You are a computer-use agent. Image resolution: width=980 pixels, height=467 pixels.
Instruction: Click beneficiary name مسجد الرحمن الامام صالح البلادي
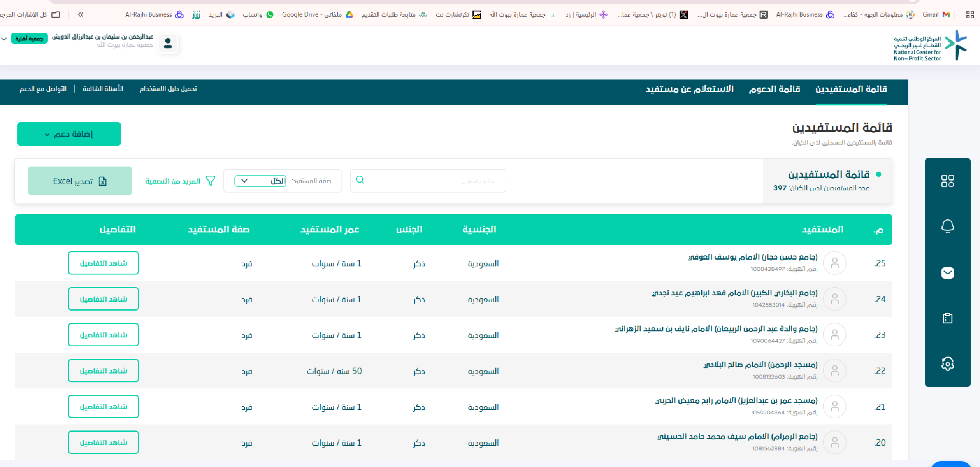point(760,365)
